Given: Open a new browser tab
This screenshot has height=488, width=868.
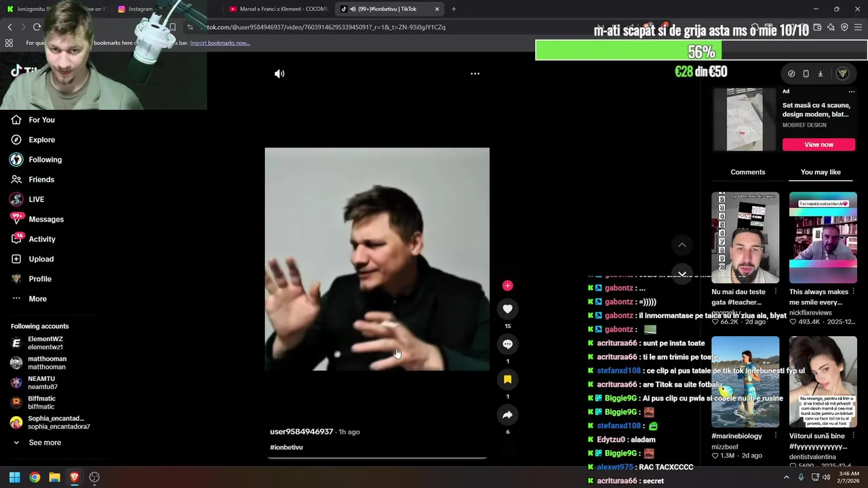Looking at the screenshot, I should pyautogui.click(x=454, y=9).
